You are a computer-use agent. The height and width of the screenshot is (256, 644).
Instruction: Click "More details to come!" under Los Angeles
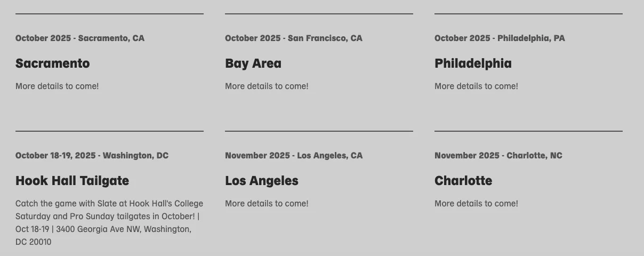click(x=267, y=204)
